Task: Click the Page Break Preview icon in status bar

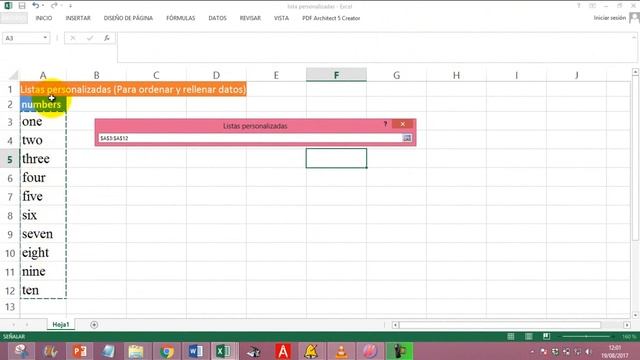Action: point(547,336)
